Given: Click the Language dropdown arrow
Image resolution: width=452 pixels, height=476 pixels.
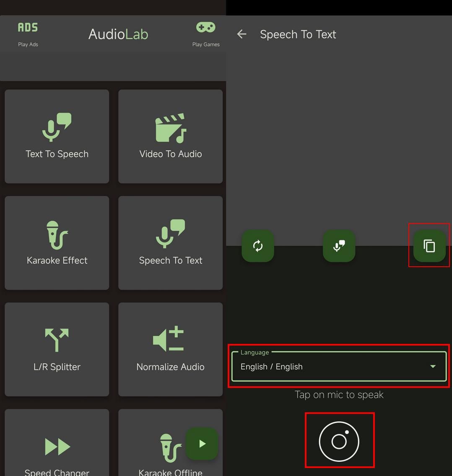Looking at the screenshot, I should (433, 367).
